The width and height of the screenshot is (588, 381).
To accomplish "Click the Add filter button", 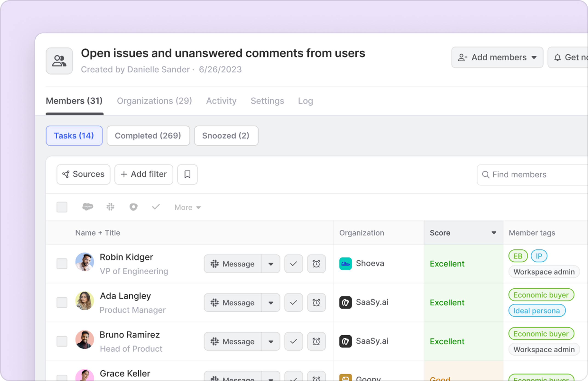I will [x=144, y=174].
